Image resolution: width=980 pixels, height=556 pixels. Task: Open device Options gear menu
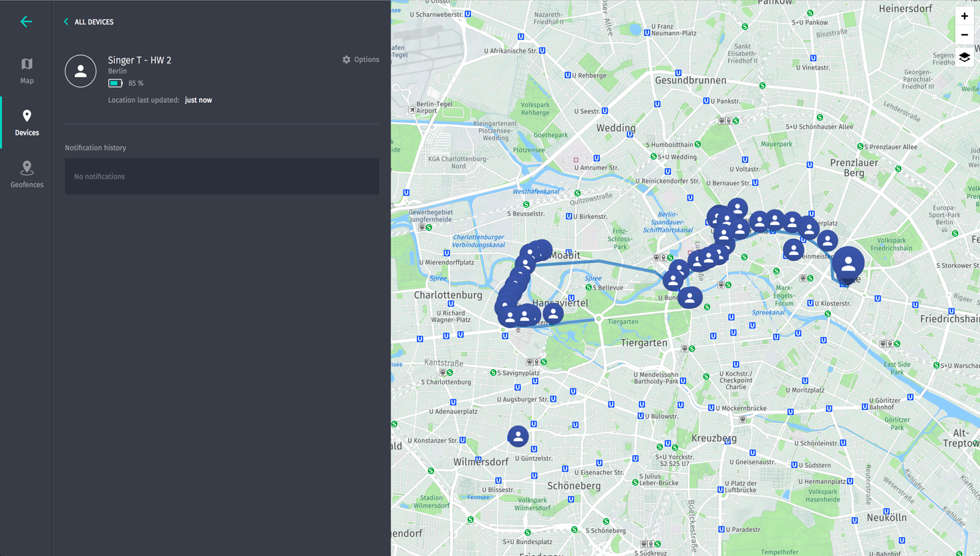(361, 59)
